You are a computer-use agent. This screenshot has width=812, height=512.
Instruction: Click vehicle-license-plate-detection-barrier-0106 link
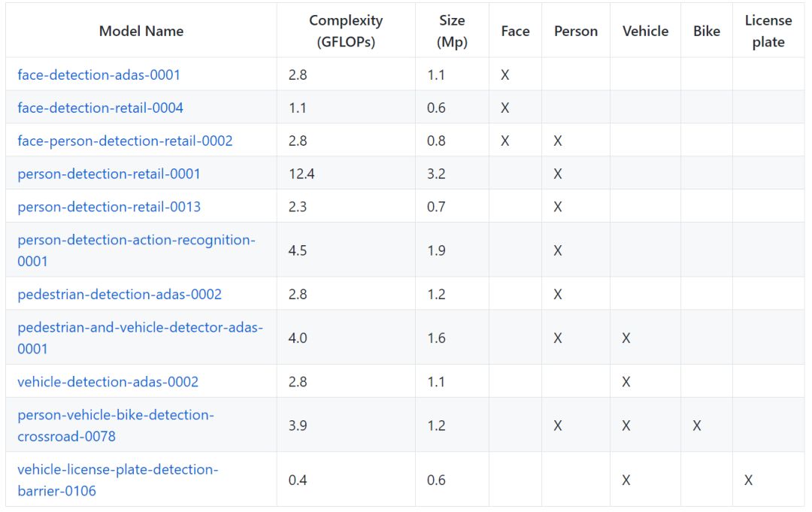(x=117, y=470)
